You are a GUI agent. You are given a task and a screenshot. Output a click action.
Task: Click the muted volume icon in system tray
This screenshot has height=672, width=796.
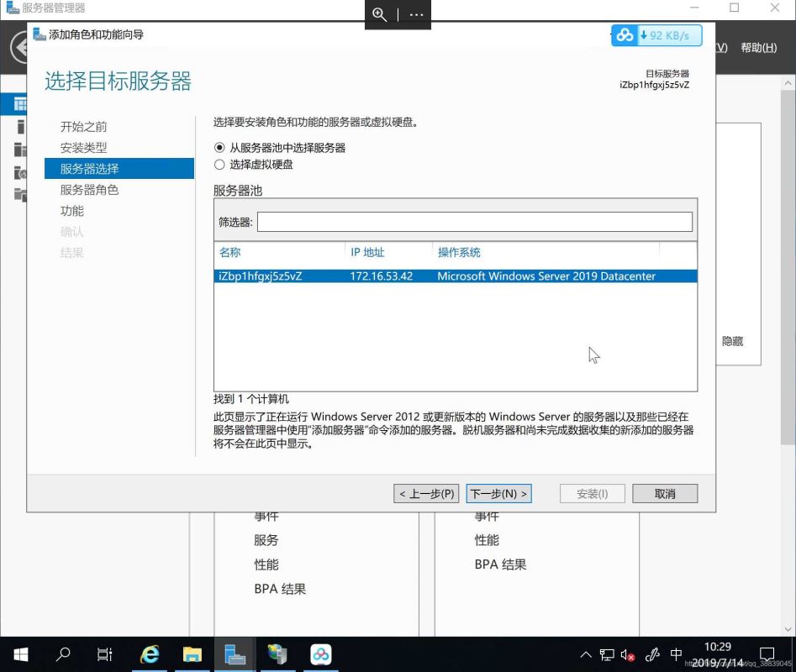pyautogui.click(x=627, y=654)
